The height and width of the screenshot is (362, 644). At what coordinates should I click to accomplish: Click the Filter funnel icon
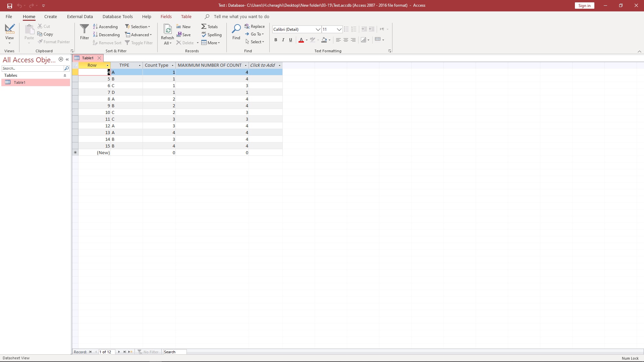pyautogui.click(x=84, y=29)
